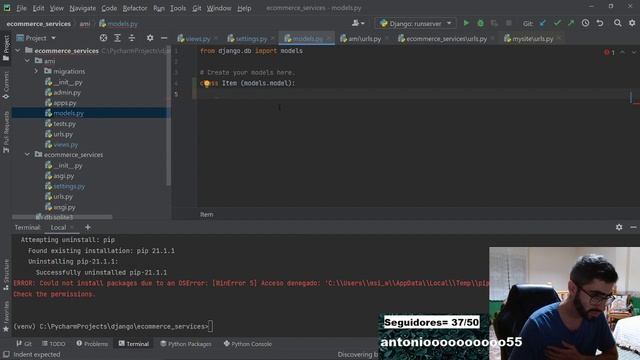
Task: Click the error count indicator in editor
Action: tap(609, 52)
